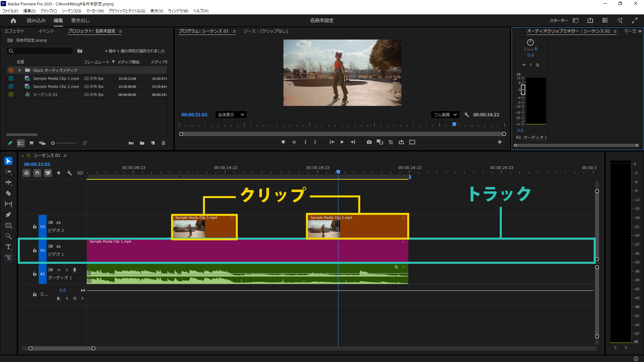Screen dimensions: 644x362
Task: Open the フル画質 playback quality dropdown
Action: click(x=445, y=115)
